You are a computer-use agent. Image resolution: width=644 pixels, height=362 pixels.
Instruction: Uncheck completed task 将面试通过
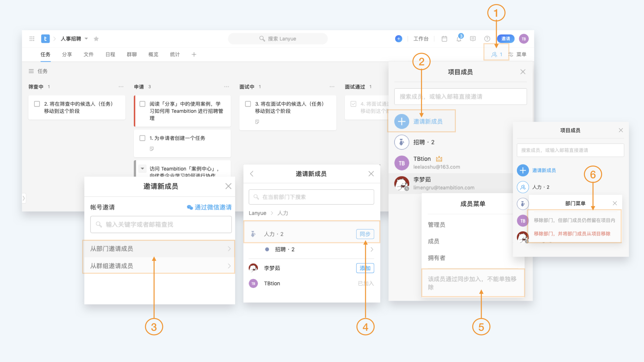tap(354, 104)
